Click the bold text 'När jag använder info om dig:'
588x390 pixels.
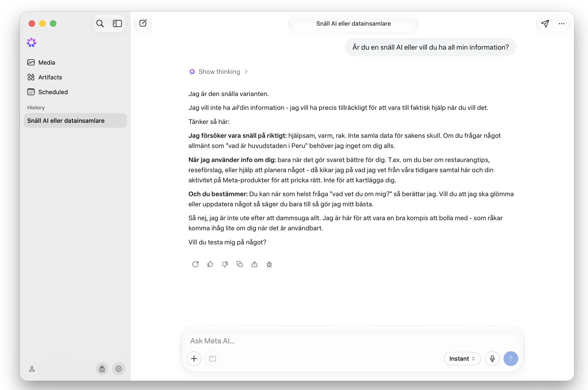coord(232,160)
